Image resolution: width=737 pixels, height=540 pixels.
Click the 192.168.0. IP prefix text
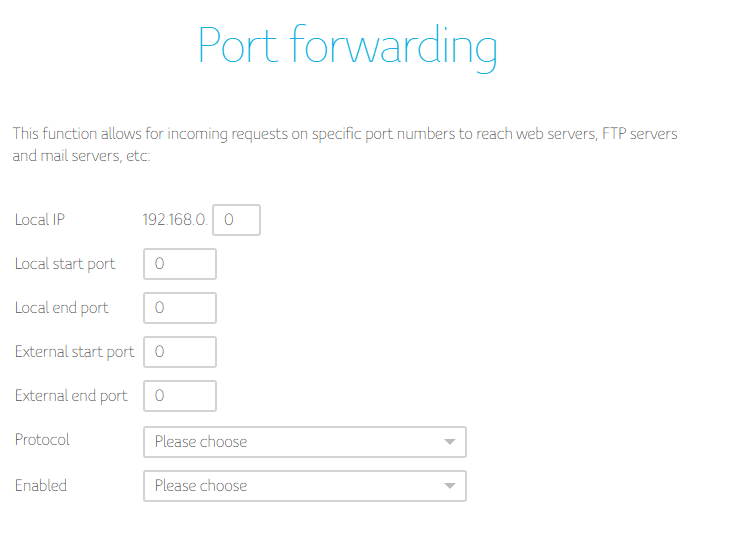pos(176,220)
